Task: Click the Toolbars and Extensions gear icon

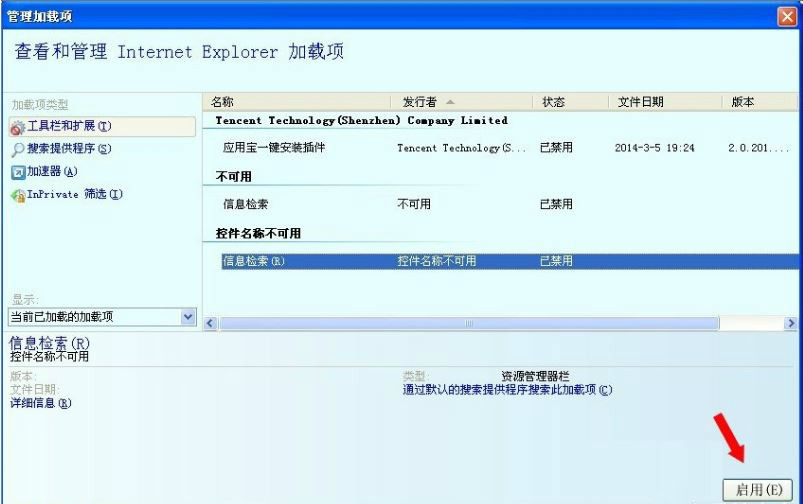Action: tap(17, 128)
